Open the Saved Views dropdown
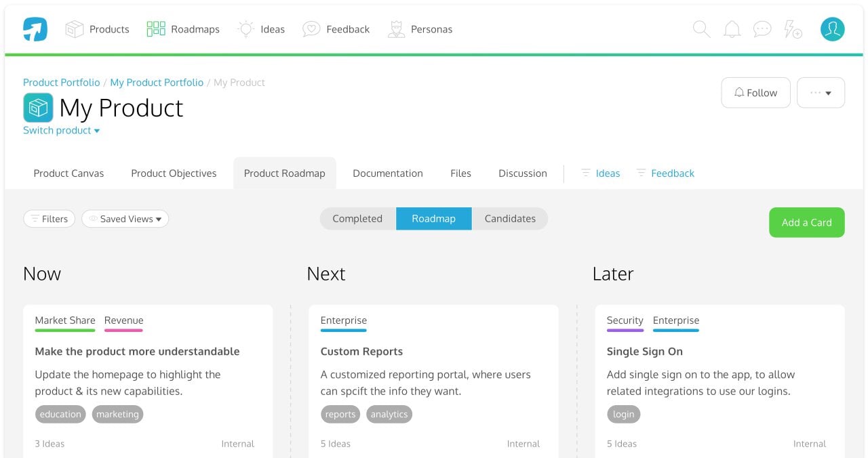Viewport: 868px width, 458px height. pos(125,219)
